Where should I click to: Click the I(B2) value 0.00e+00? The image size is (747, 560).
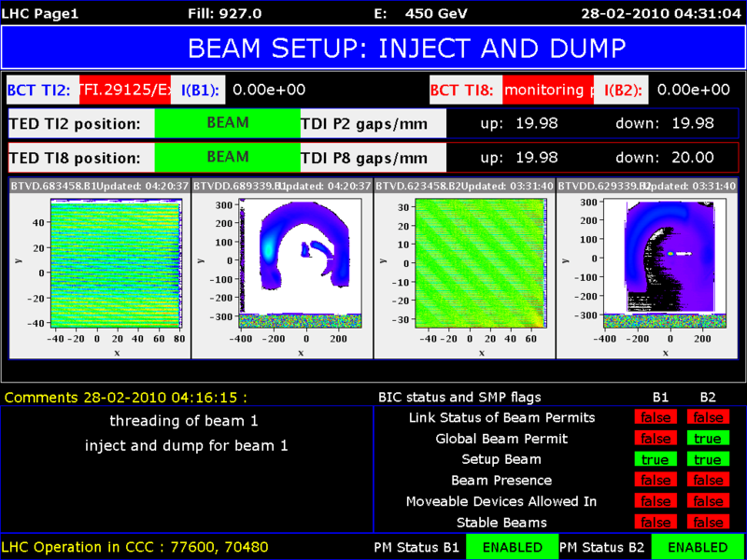(x=693, y=90)
